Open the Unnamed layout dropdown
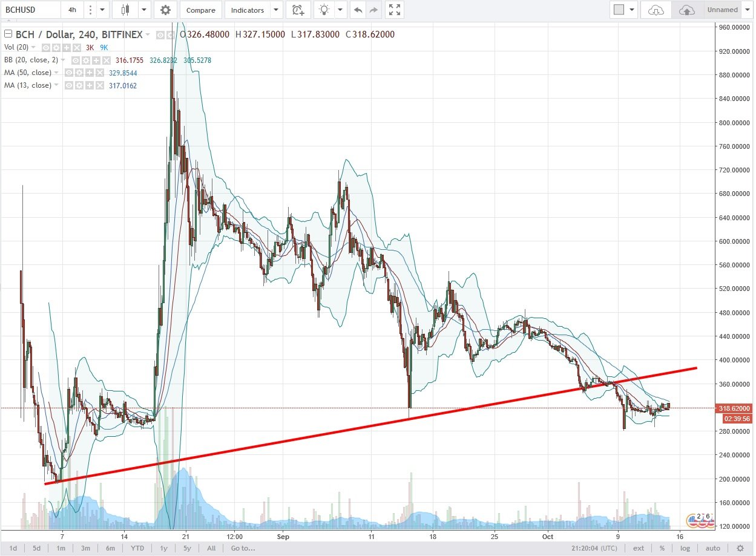Screen dimensions: 756x556 coord(747,10)
